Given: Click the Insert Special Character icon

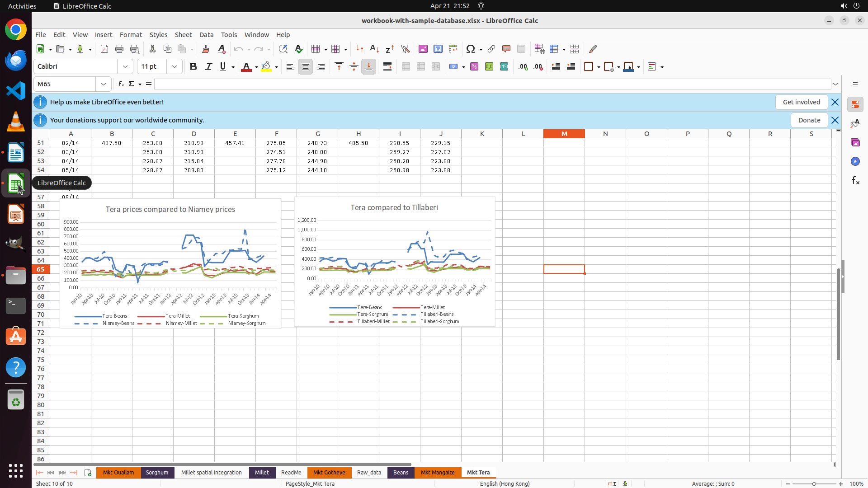Looking at the screenshot, I should coord(470,49).
